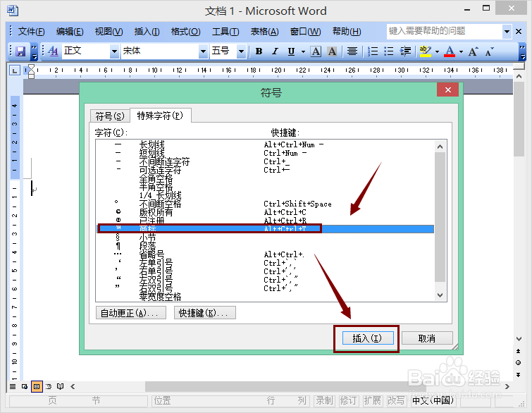The height and width of the screenshot is (413, 532).
Task: Open help question box dropdown arrow
Action: (x=507, y=32)
